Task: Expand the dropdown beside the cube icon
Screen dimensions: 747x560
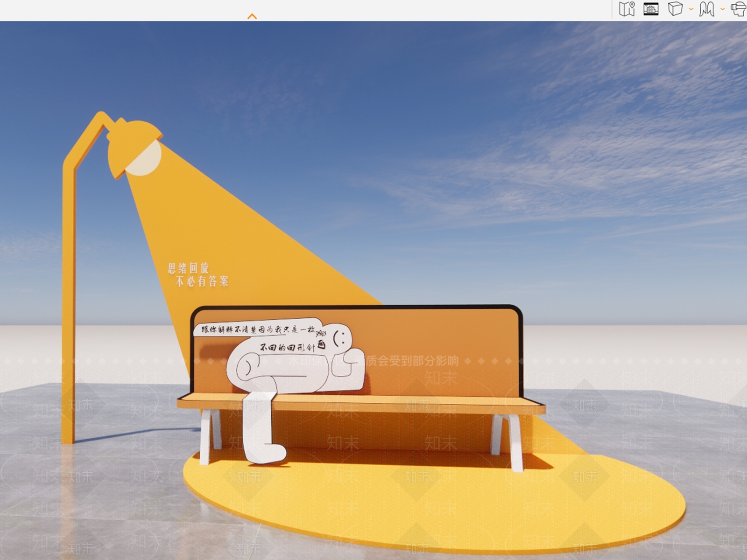Action: [x=691, y=9]
